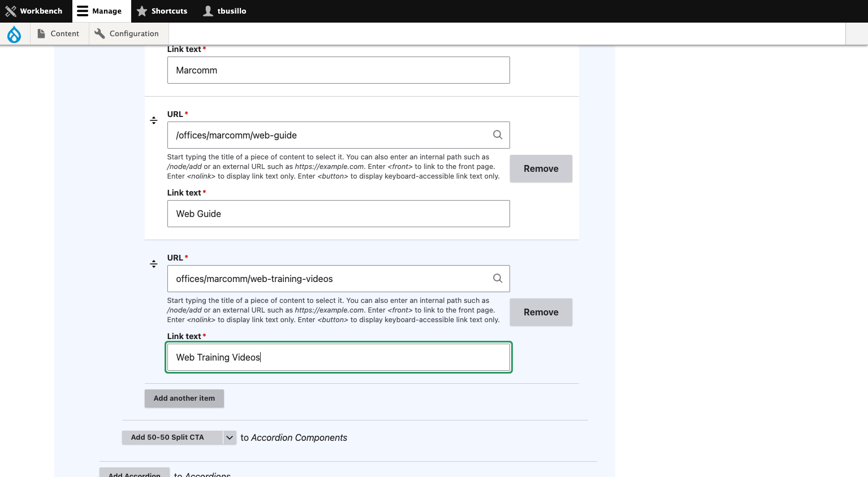Click the Add 50-50 Split CTA button
Screen dimensions: 868x477
tap(172, 437)
